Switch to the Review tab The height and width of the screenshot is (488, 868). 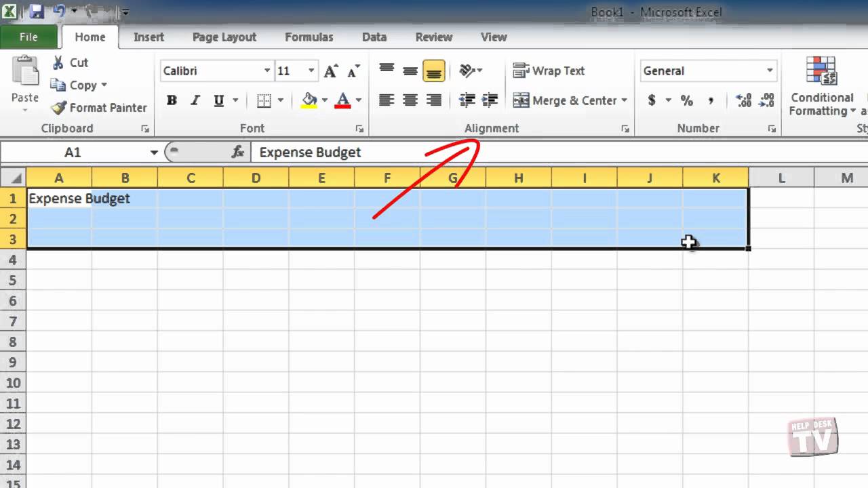pyautogui.click(x=433, y=37)
